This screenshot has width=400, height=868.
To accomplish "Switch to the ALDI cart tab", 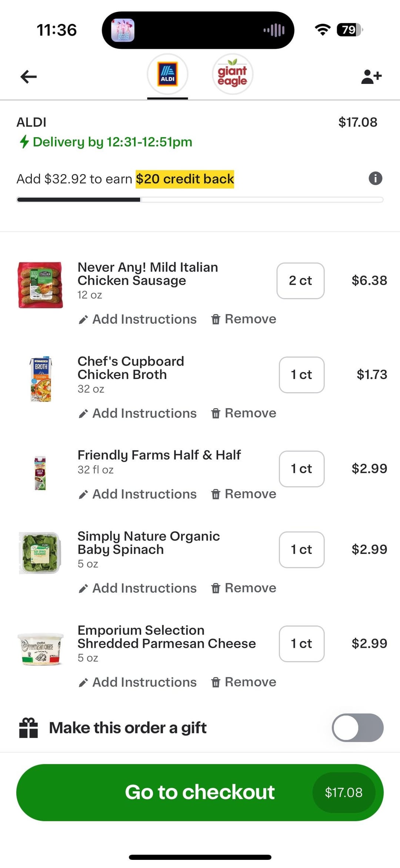I will click(167, 74).
